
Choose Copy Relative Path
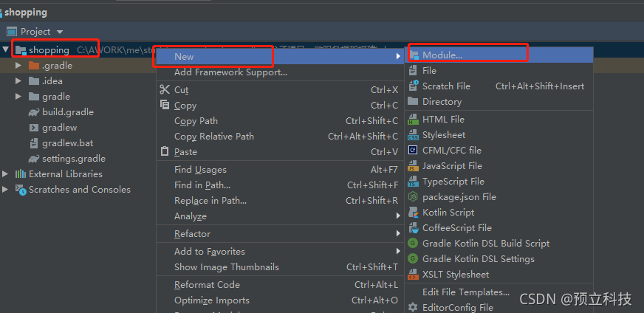point(280,137)
